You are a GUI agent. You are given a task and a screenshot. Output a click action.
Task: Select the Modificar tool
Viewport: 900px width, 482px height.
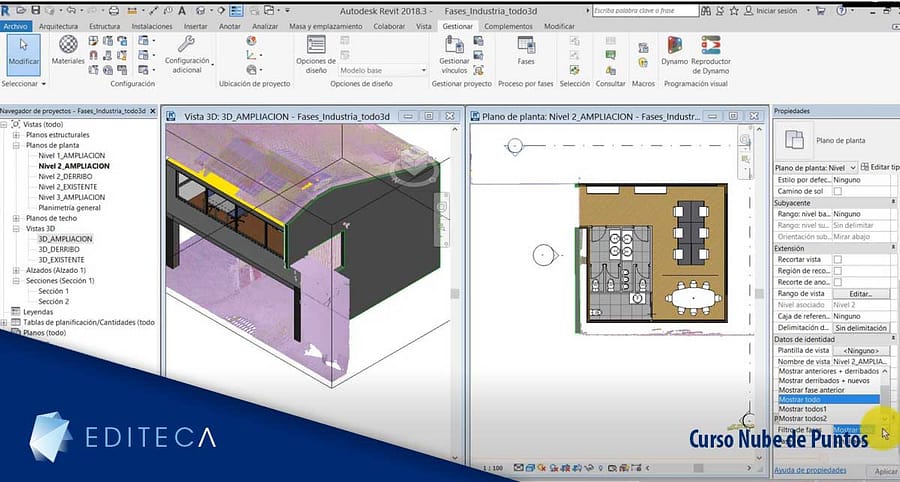[24, 55]
